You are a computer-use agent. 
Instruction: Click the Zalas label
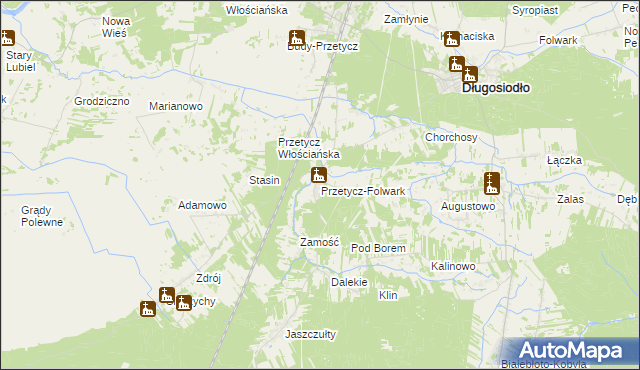pyautogui.click(x=570, y=199)
